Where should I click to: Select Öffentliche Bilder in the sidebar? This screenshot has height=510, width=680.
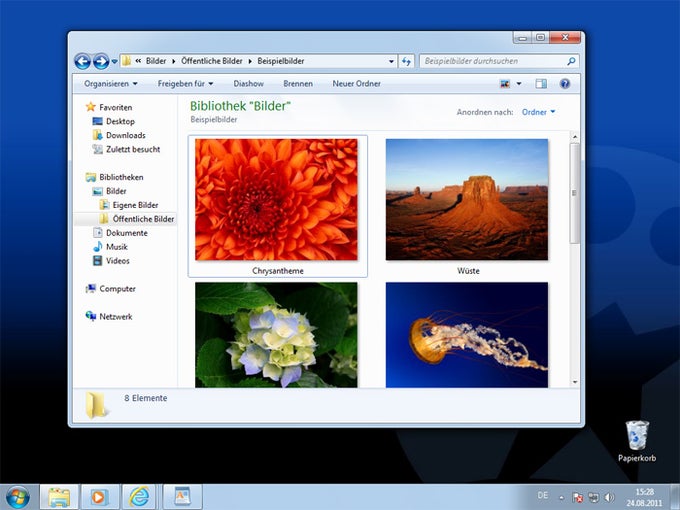(143, 219)
